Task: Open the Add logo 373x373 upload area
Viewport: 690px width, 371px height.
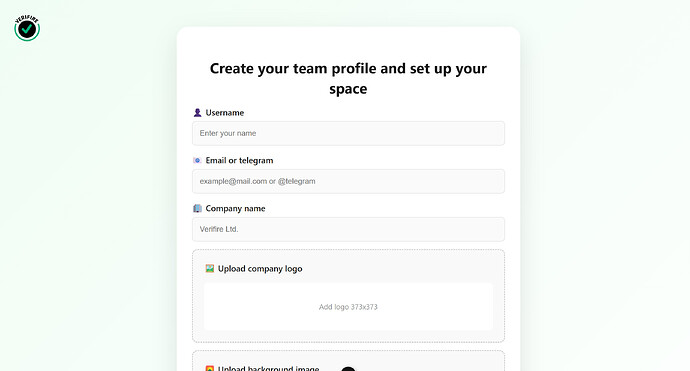Action: pos(349,307)
